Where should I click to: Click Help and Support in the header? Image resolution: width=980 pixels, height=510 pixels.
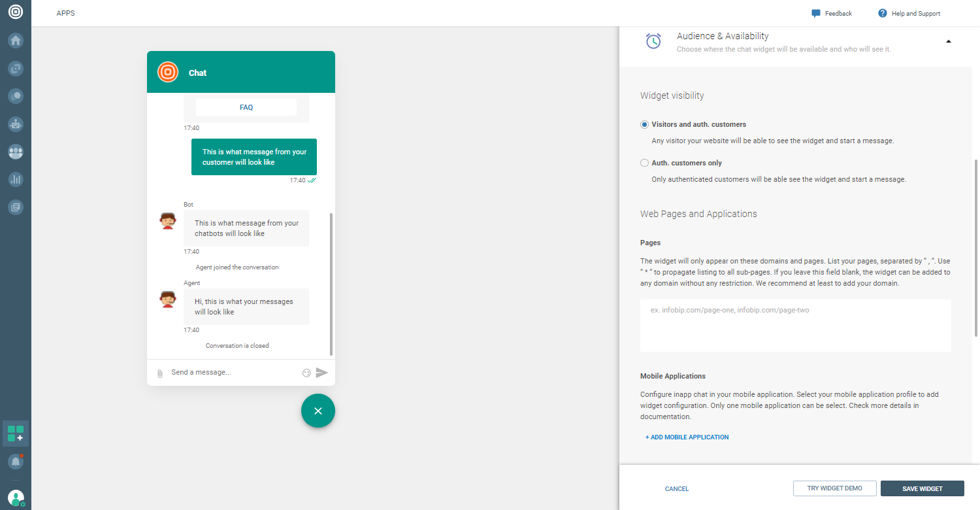[909, 13]
